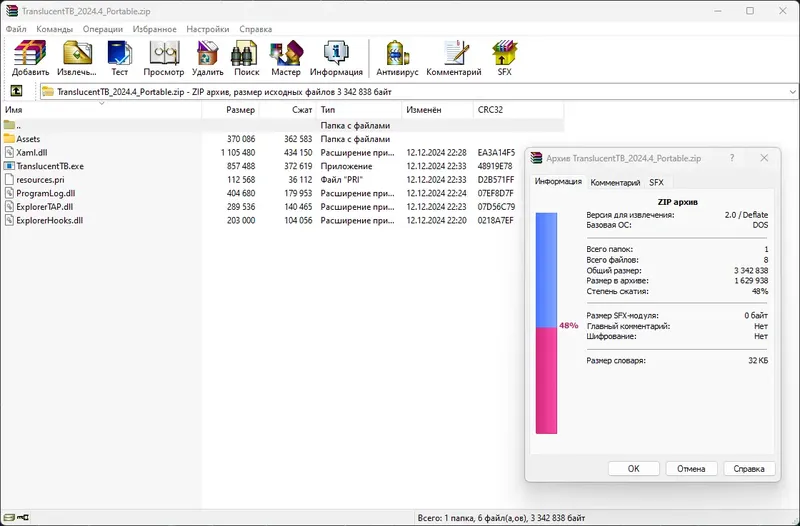Click the TranslucentTB.exe application icon

[9, 166]
